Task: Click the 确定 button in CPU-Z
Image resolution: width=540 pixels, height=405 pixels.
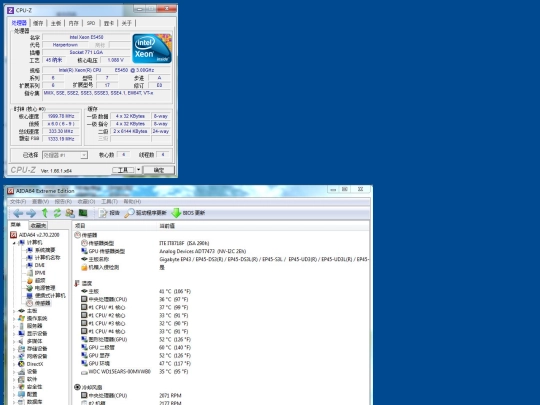Action: pyautogui.click(x=159, y=170)
